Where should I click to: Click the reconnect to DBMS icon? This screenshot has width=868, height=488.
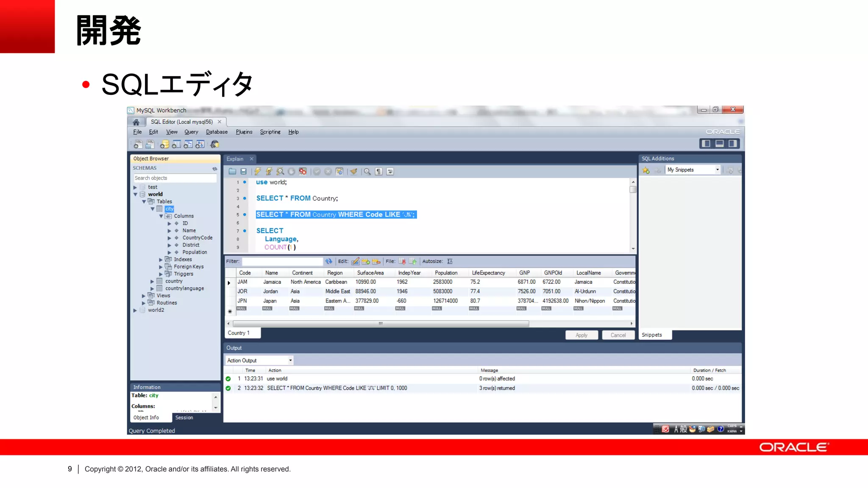coord(215,144)
